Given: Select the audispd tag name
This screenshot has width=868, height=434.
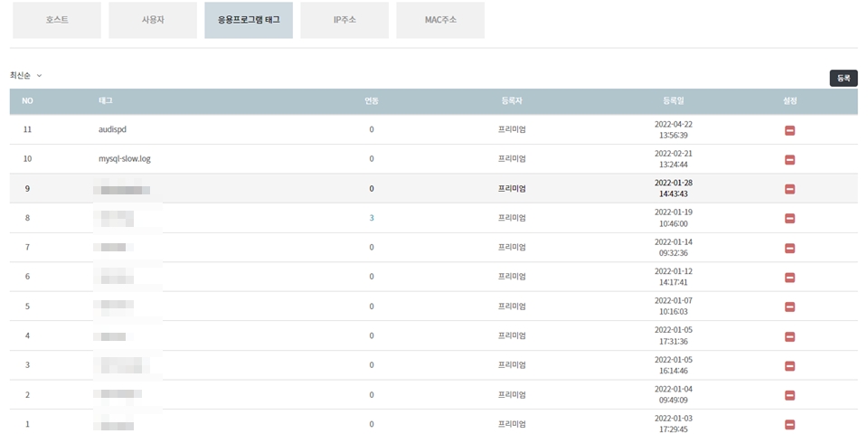Looking at the screenshot, I should 112,129.
